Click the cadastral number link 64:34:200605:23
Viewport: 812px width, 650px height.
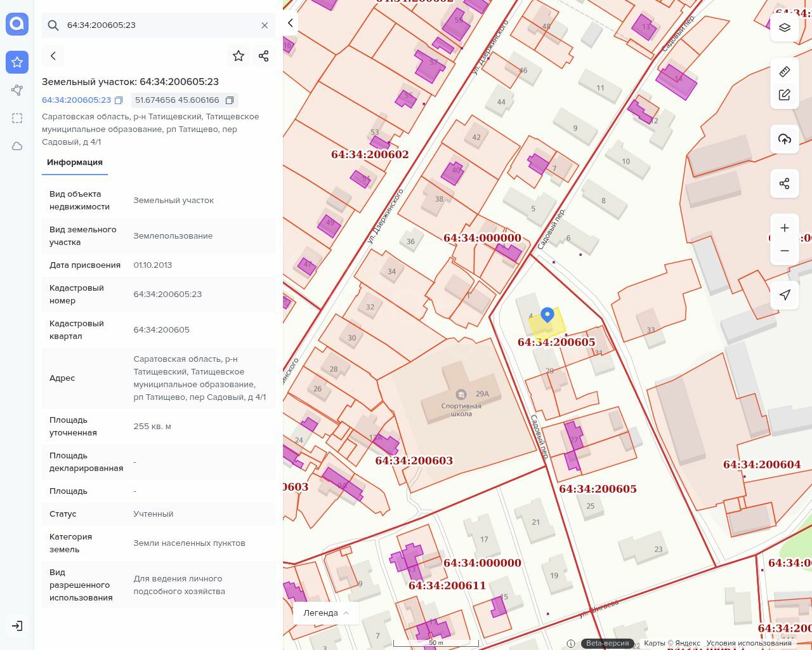[x=76, y=100]
